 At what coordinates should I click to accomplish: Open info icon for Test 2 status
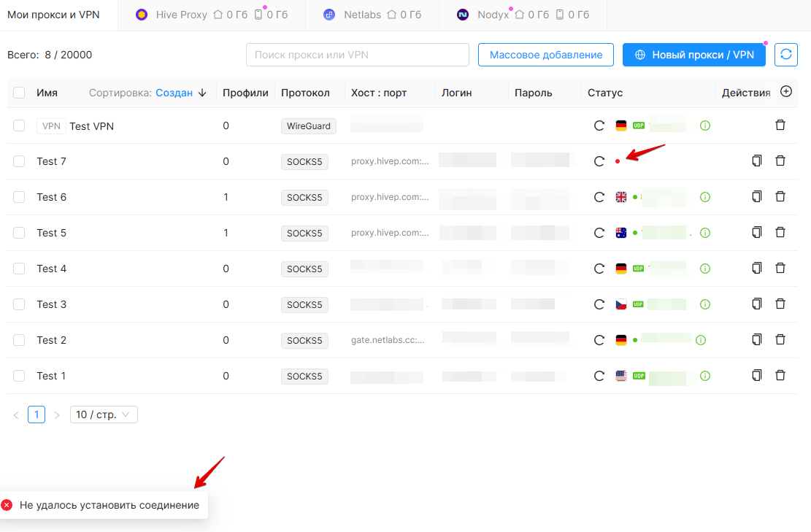[701, 340]
